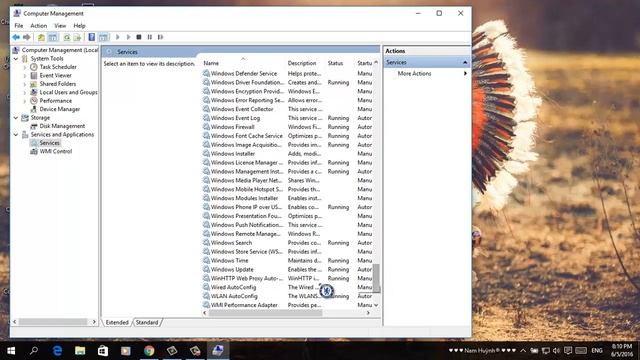This screenshot has width=640, height=360.
Task: Expand the Local Users and Groups node
Action: (x=25, y=92)
